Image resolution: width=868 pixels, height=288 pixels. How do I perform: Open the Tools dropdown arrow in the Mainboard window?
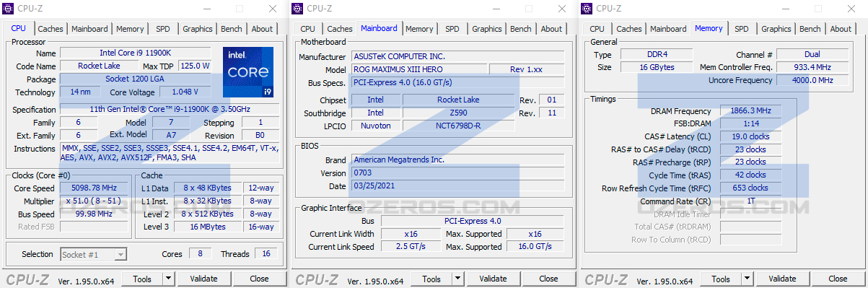(x=457, y=279)
